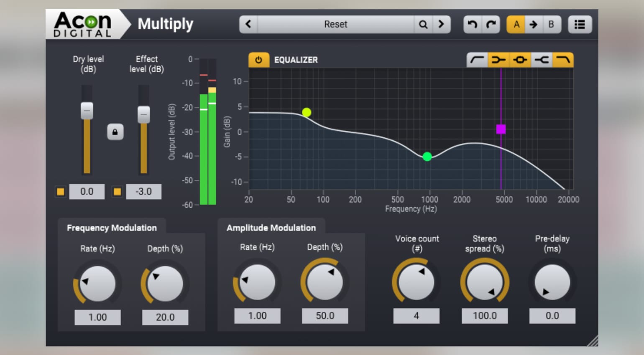The image size is (644, 355).
Task: Click the Pre-delay value field 0.0
Action: point(552,316)
